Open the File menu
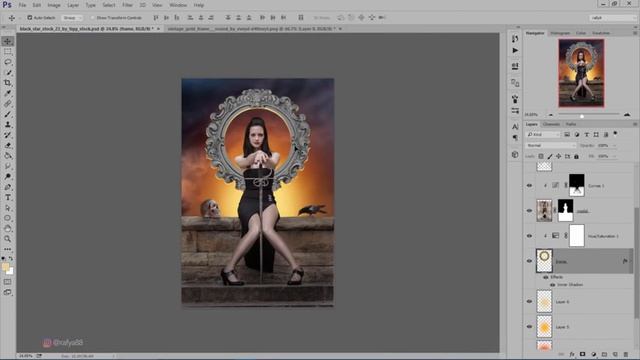Screen dimensions: 640x360 click(x=22, y=5)
